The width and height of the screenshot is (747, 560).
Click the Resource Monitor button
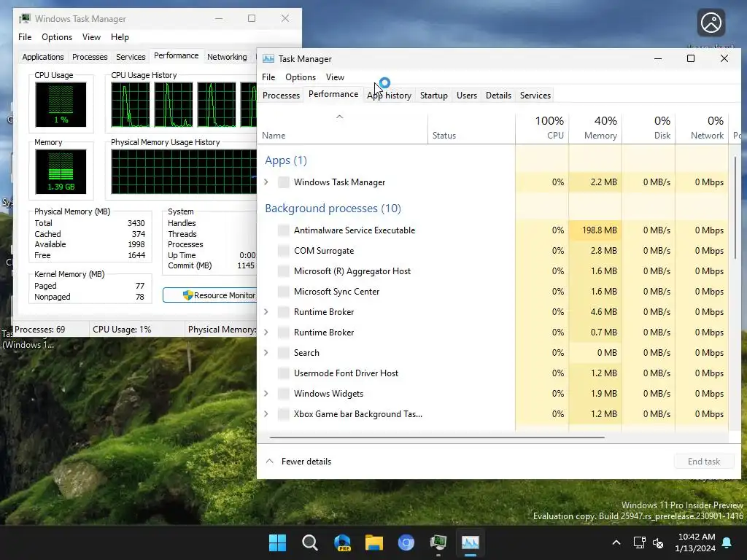pos(209,295)
